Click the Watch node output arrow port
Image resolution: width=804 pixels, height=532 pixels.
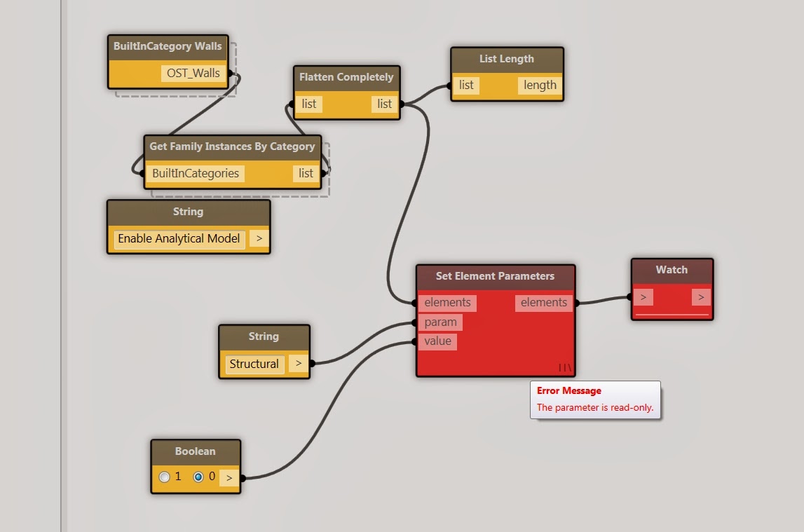point(701,296)
